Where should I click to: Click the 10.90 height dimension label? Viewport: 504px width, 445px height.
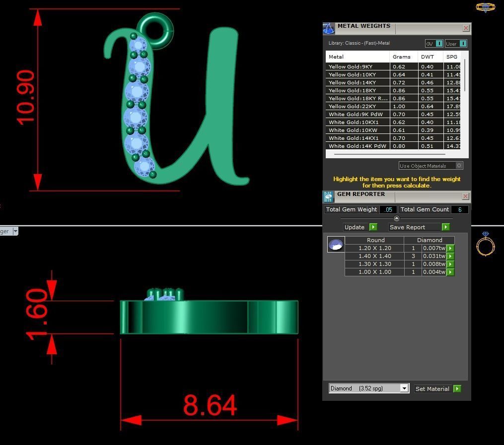coord(26,98)
